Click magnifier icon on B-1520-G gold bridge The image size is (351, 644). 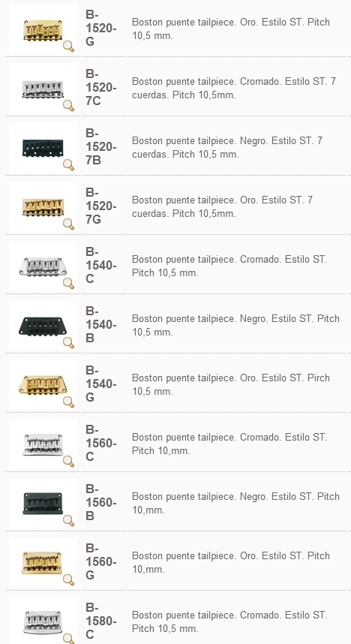tap(68, 46)
